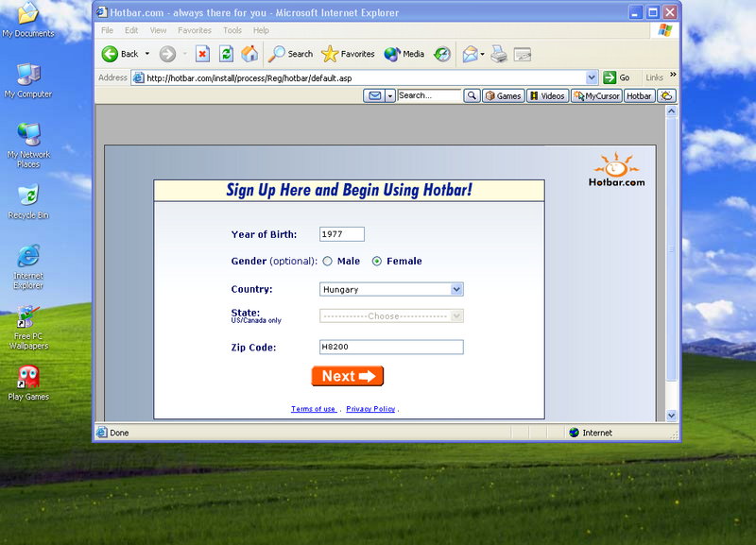Click the Hotbar magnifier search button

pyautogui.click(x=472, y=96)
